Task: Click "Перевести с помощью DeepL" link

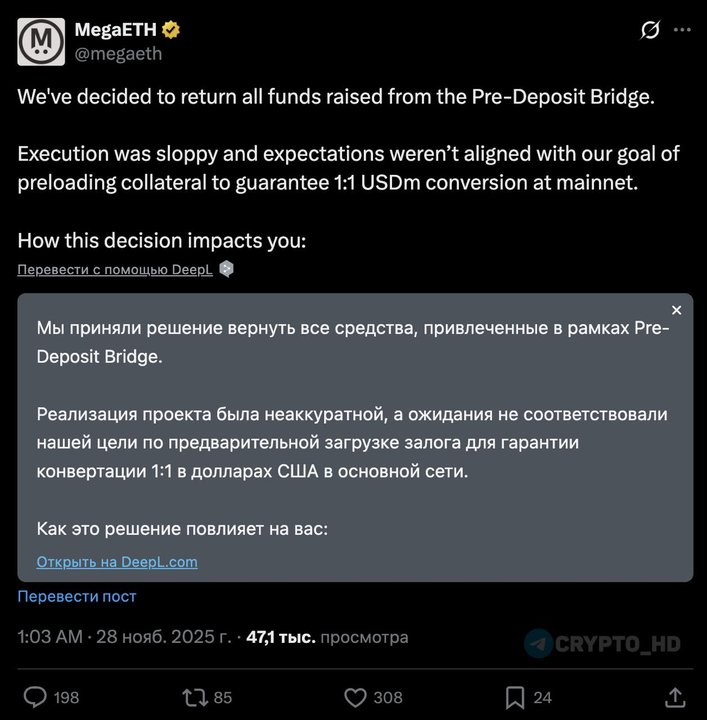Action: point(115,269)
